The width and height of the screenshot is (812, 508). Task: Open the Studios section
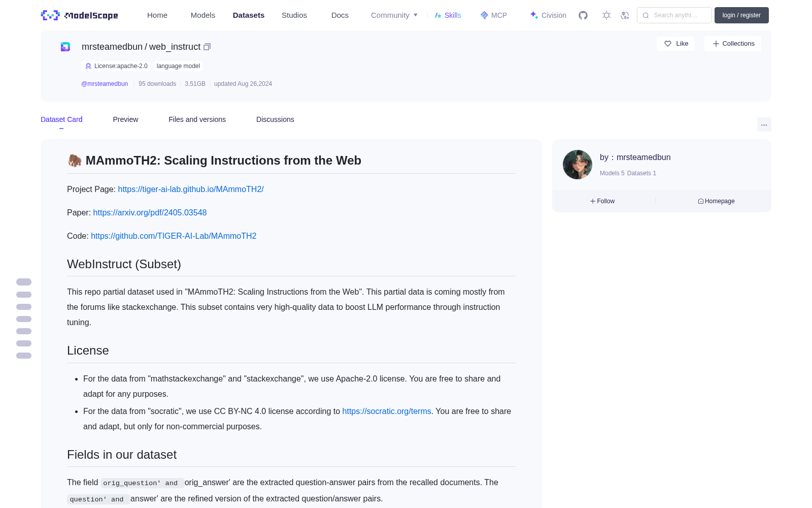pyautogui.click(x=294, y=15)
